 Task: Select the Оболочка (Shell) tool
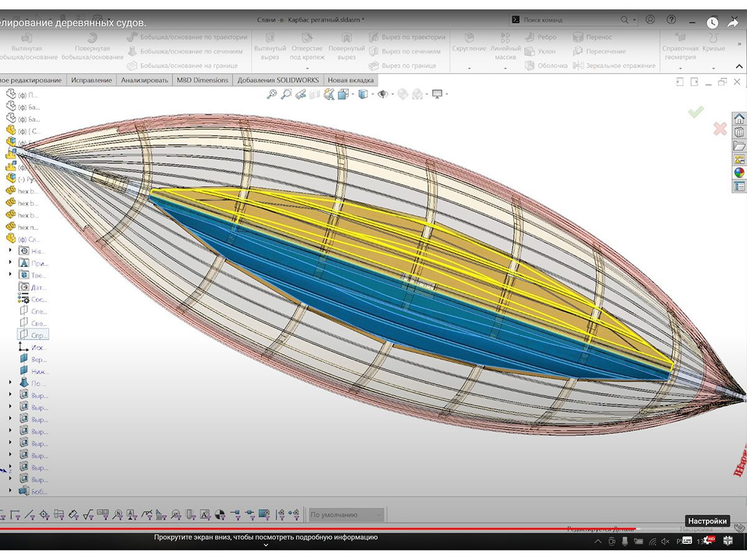[x=545, y=65]
